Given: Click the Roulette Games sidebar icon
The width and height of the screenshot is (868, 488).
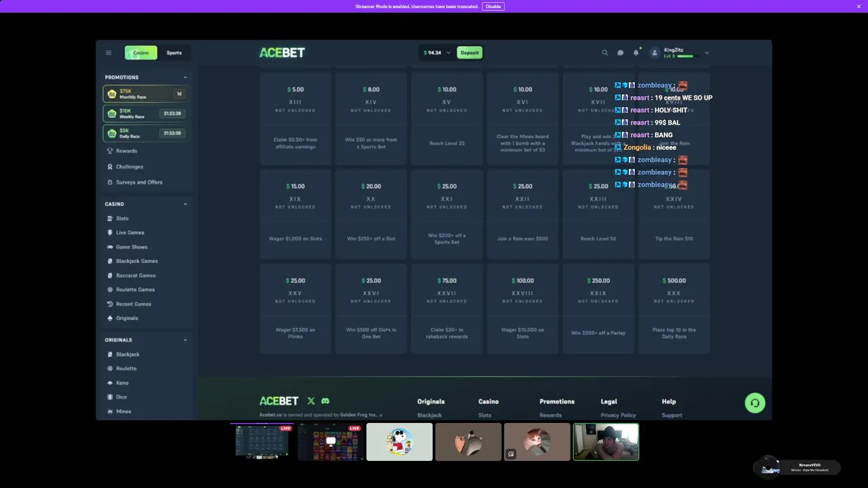Looking at the screenshot, I should tap(110, 289).
